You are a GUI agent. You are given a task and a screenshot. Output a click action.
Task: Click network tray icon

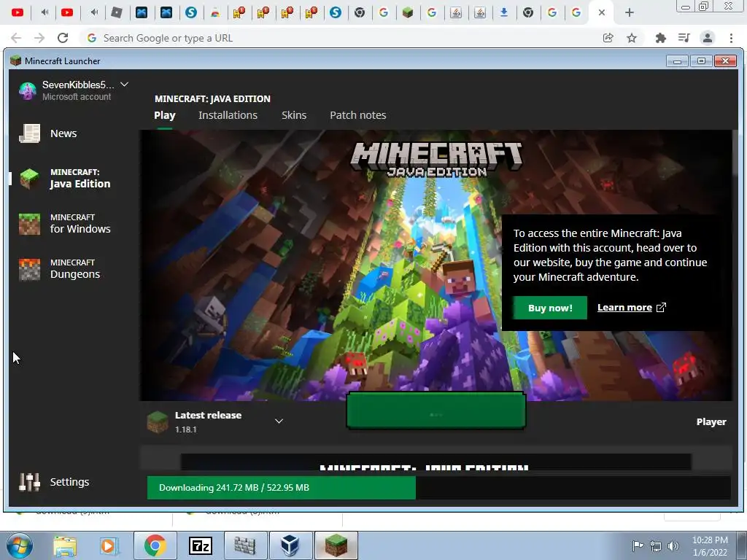tap(656, 546)
